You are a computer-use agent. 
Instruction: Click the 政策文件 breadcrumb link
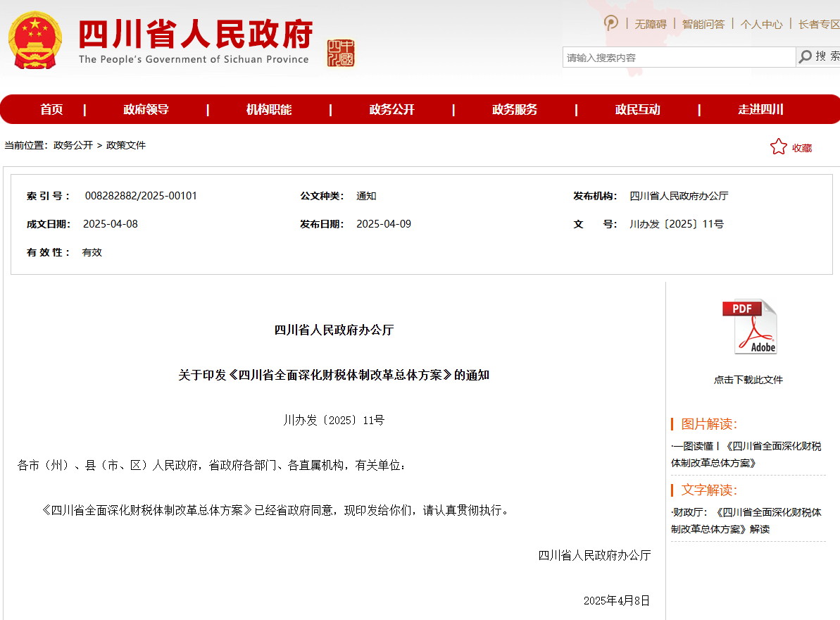(x=126, y=145)
